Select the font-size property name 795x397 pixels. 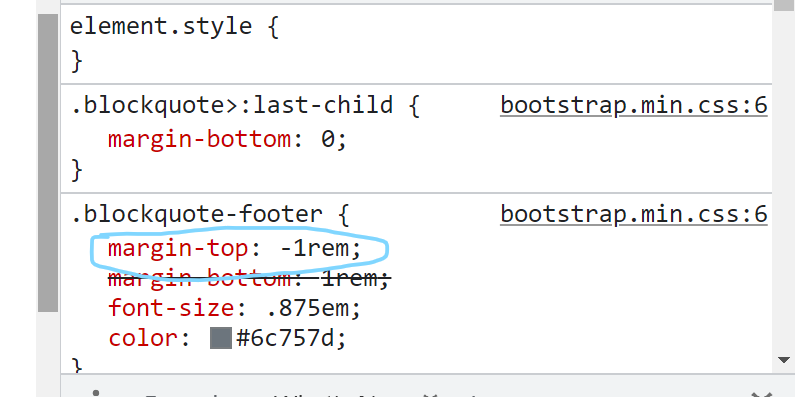171,308
